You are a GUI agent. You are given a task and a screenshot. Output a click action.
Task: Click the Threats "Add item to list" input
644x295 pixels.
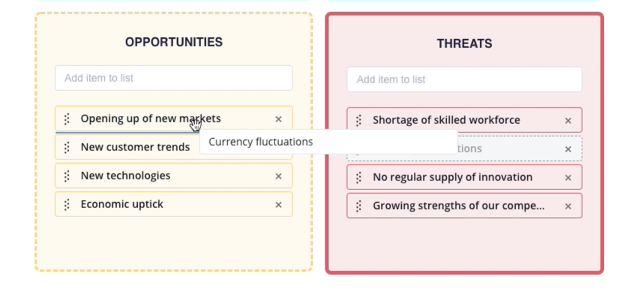click(464, 80)
